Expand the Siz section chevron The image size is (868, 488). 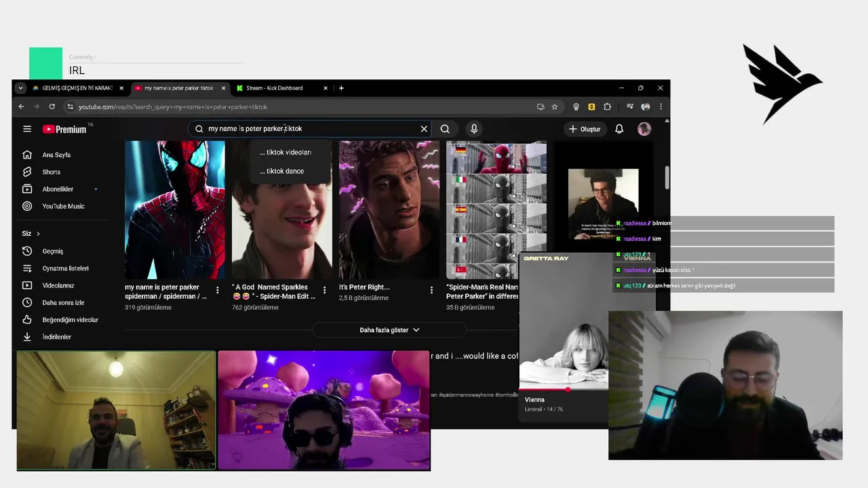(x=38, y=234)
